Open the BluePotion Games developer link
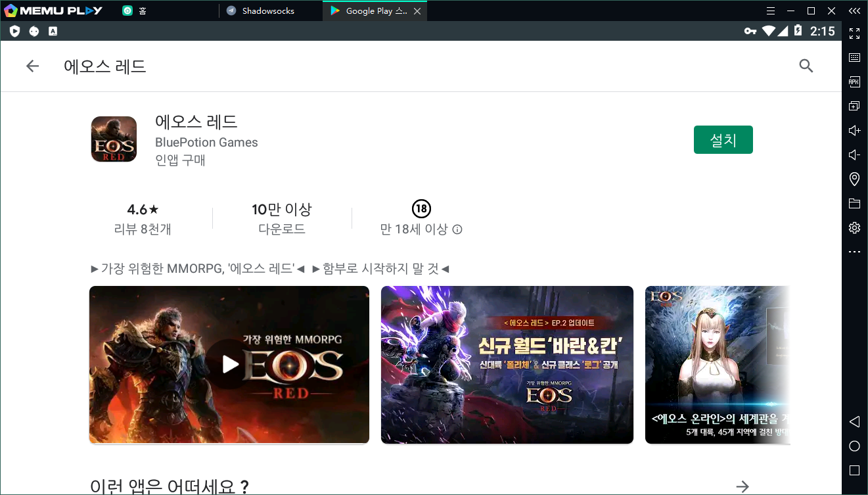868x495 pixels. [x=206, y=142]
